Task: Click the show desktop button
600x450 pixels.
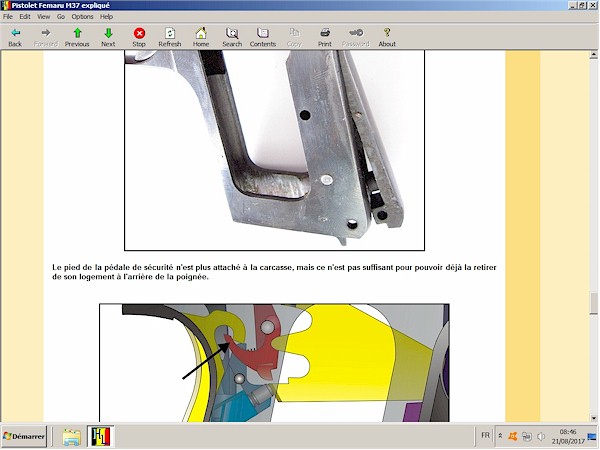Action: (x=592, y=436)
